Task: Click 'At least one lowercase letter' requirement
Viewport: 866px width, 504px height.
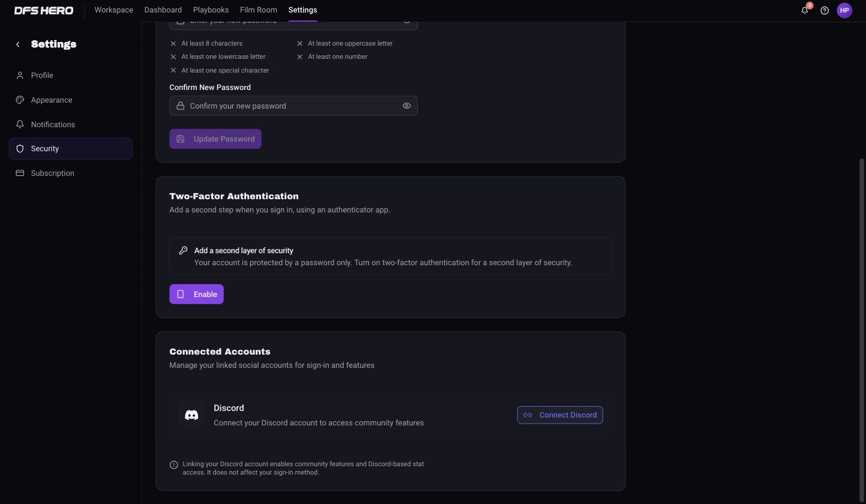Action: click(223, 56)
